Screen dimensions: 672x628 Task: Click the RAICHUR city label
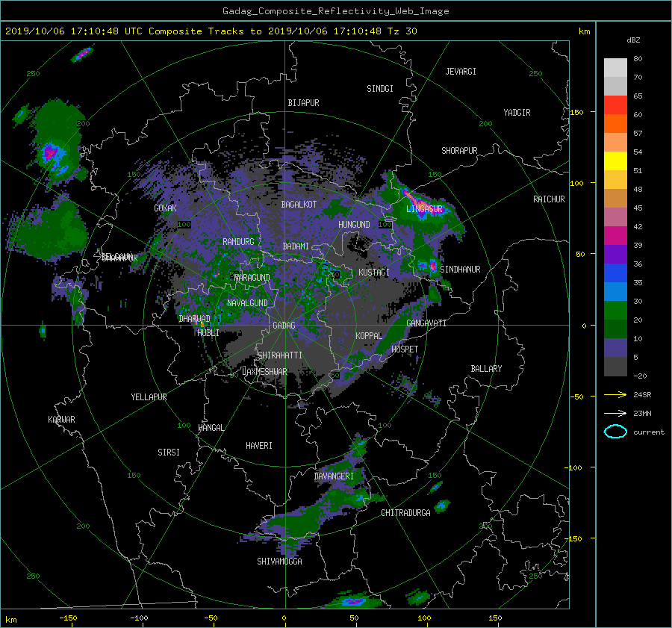549,199
